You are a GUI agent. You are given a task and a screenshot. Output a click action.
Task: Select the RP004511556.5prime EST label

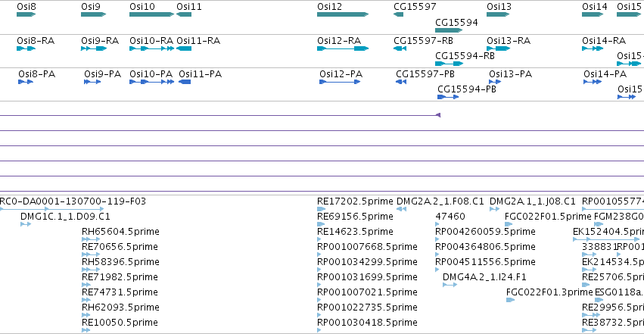click(486, 262)
